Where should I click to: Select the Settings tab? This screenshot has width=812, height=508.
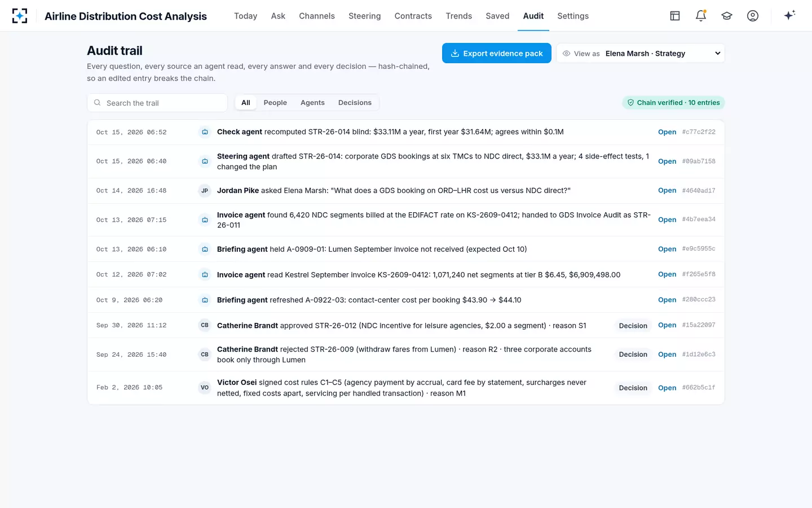(573, 16)
